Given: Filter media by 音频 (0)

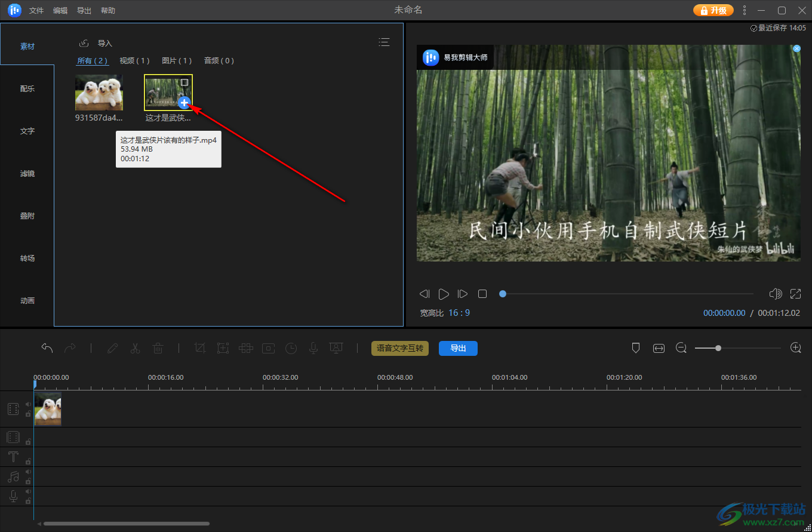Looking at the screenshot, I should [219, 60].
